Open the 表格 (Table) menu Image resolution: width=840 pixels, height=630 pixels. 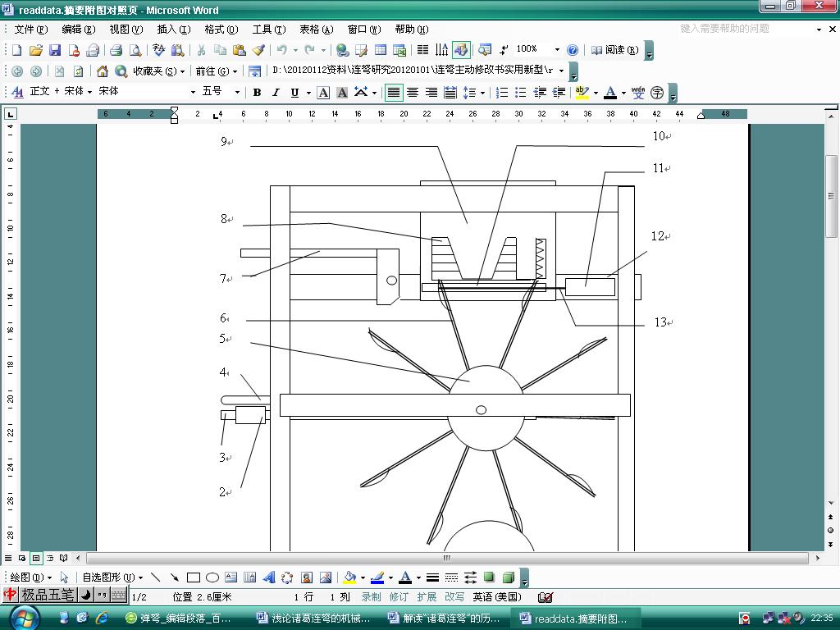tap(316, 30)
